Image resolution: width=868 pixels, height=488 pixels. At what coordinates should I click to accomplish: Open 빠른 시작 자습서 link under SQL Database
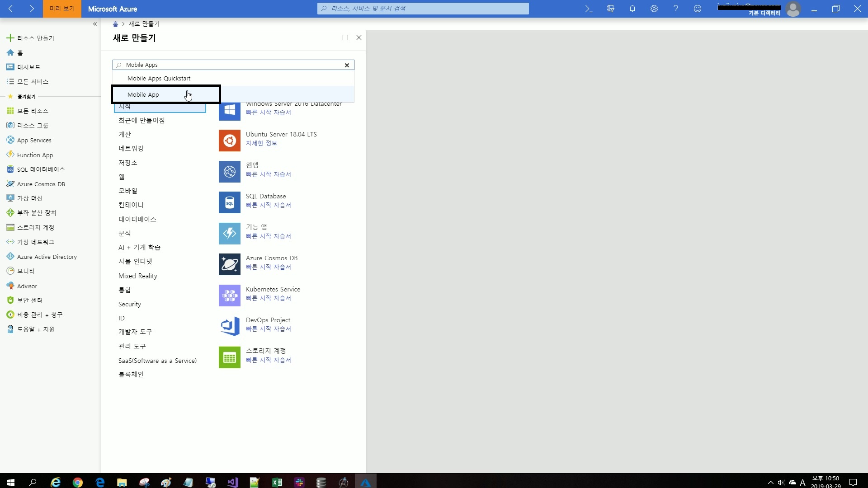[x=269, y=205]
